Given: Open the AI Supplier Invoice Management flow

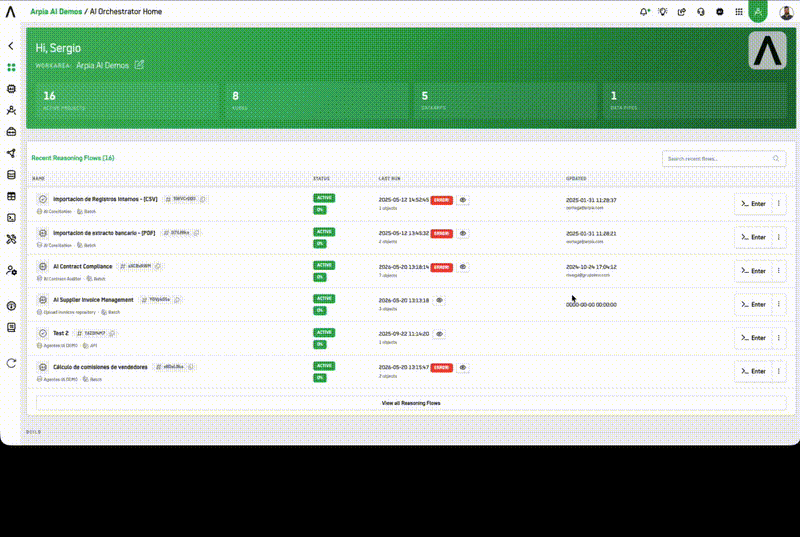Looking at the screenshot, I should (93, 300).
